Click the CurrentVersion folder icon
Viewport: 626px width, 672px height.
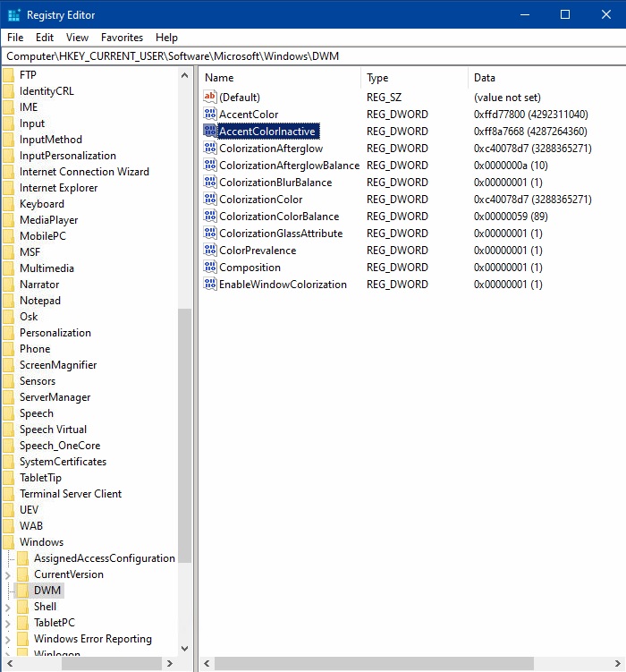[x=23, y=574]
